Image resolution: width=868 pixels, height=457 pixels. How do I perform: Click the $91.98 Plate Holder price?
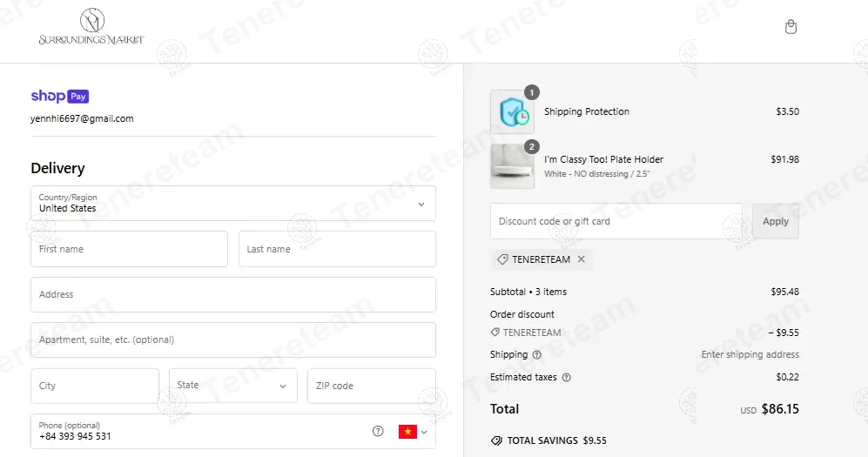(x=784, y=159)
